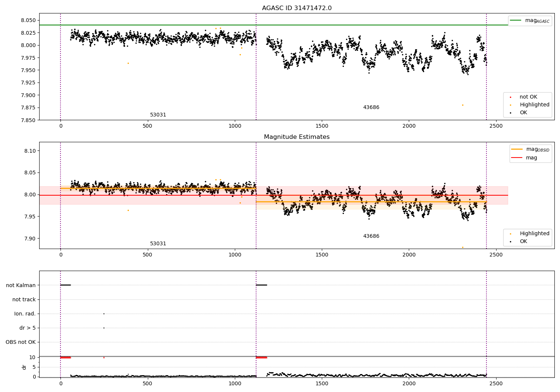Click the orange outlier near 7.88 in top plot
Screen dimensions: 560x392
pos(463,105)
